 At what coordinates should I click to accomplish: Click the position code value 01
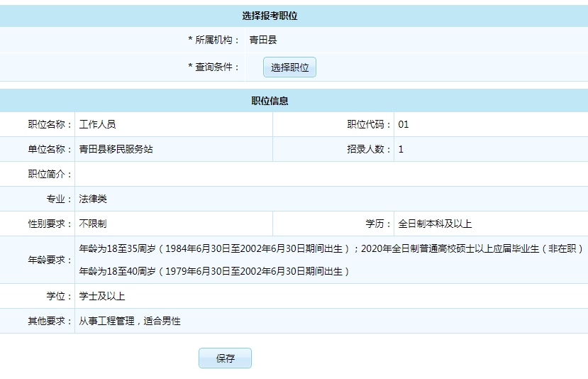(x=404, y=124)
